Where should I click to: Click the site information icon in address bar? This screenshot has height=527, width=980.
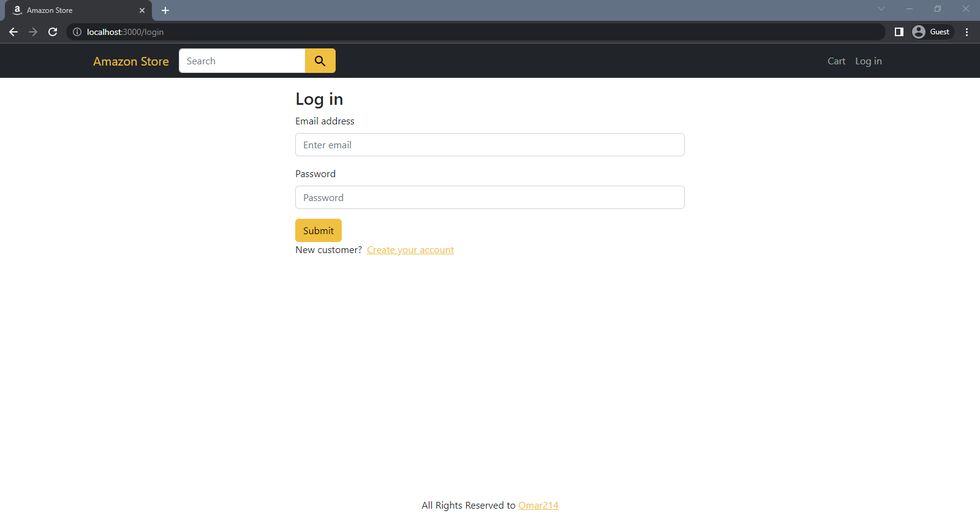[x=77, y=32]
